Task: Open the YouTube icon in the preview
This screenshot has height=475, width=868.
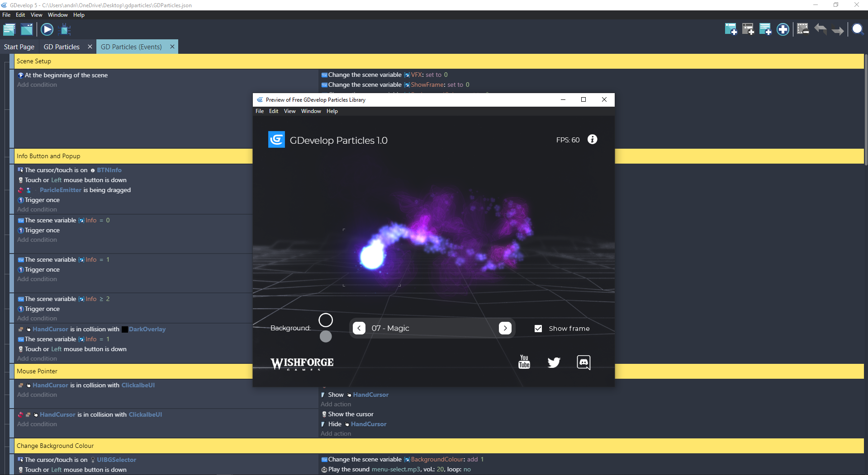Action: point(524,362)
